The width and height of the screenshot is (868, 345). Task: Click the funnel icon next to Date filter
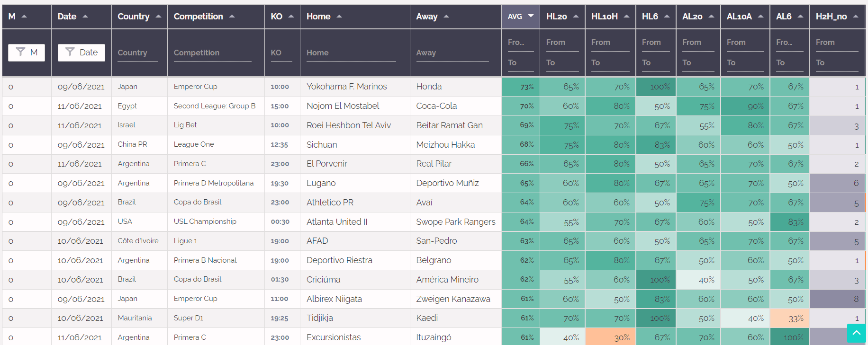point(71,53)
